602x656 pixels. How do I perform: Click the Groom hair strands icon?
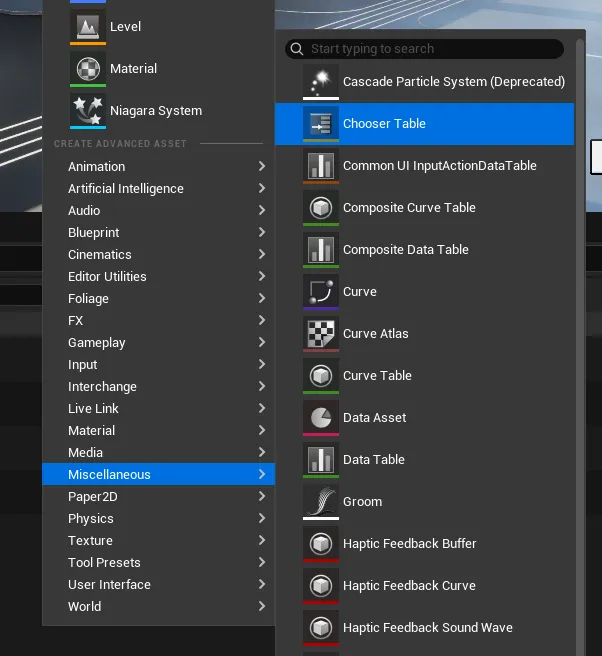321,502
